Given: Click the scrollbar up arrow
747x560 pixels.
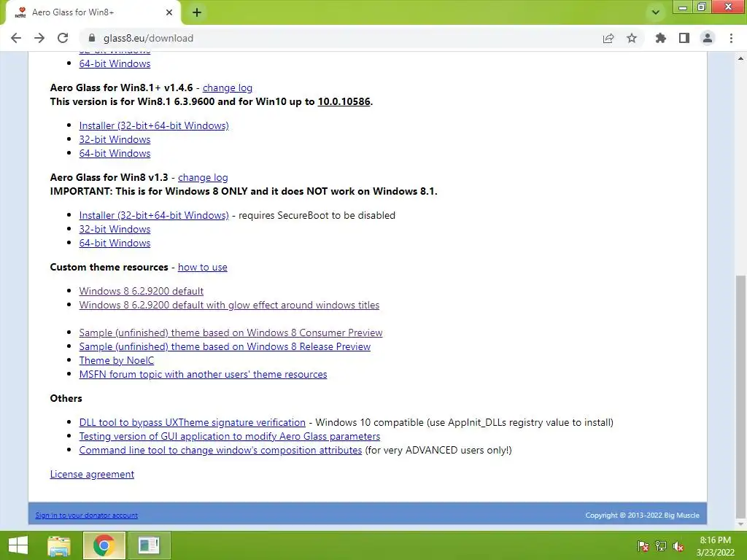Looking at the screenshot, I should click(x=740, y=58).
